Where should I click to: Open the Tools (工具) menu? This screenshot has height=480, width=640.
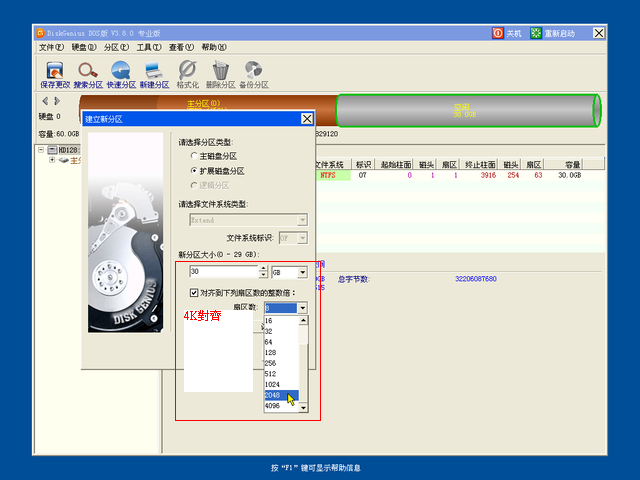coord(149,47)
